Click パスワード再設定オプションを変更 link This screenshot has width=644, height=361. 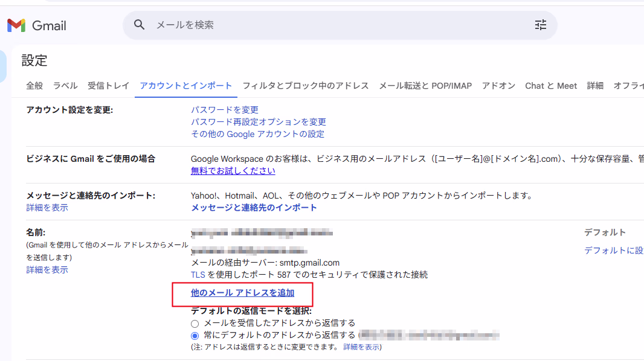[259, 122]
